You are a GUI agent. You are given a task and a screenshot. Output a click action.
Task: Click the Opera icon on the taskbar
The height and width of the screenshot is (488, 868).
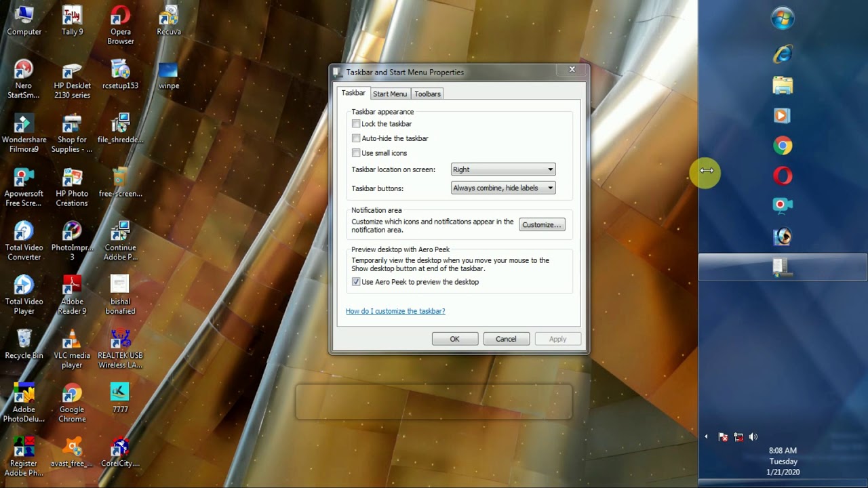[x=783, y=176]
